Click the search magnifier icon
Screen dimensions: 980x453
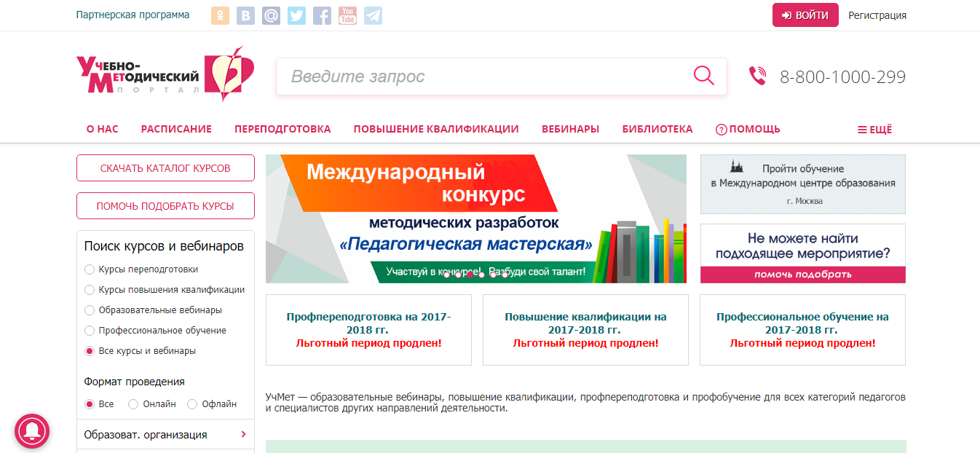pos(703,76)
